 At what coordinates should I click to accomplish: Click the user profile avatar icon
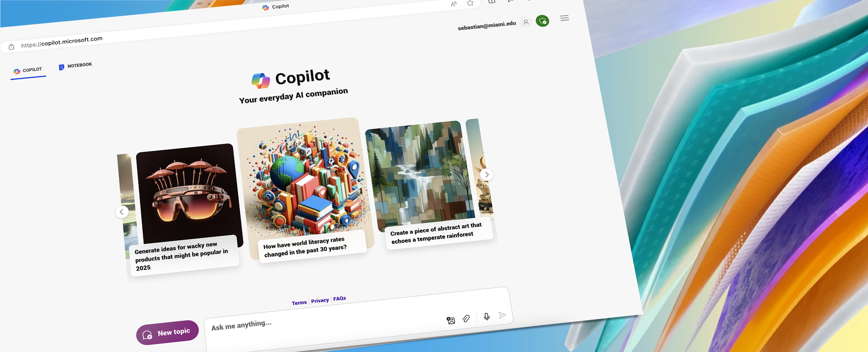(x=526, y=22)
